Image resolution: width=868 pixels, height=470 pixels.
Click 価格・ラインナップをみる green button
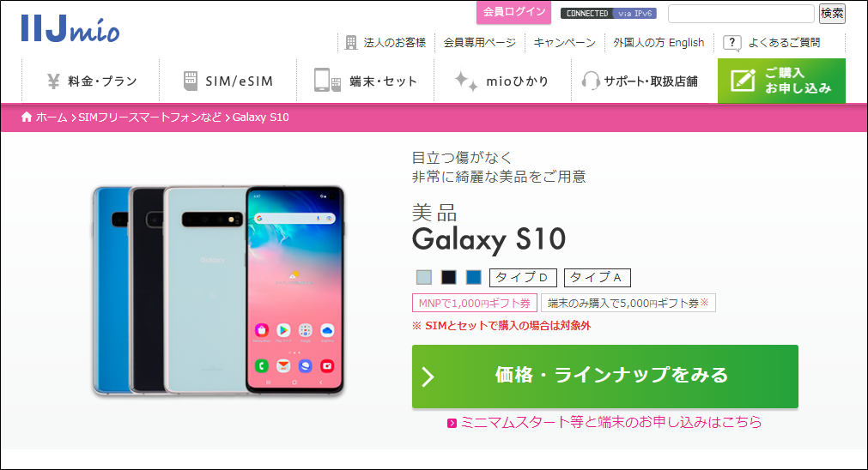pos(605,377)
